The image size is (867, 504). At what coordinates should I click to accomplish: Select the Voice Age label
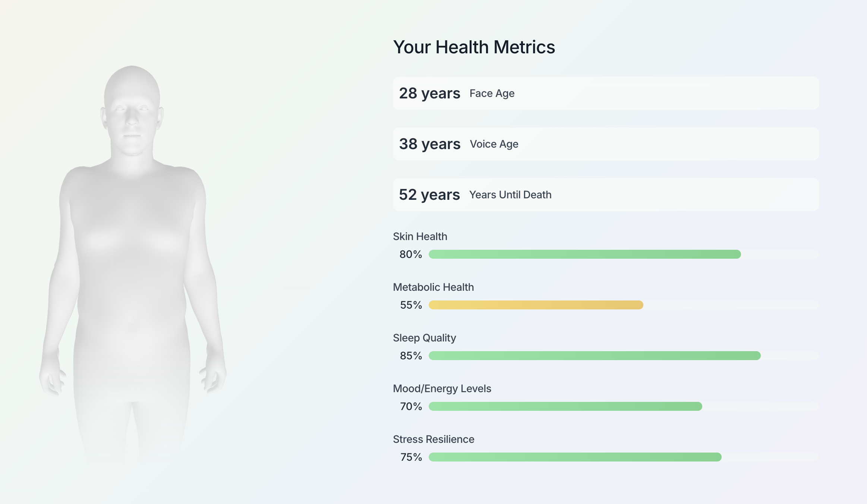[x=494, y=144]
